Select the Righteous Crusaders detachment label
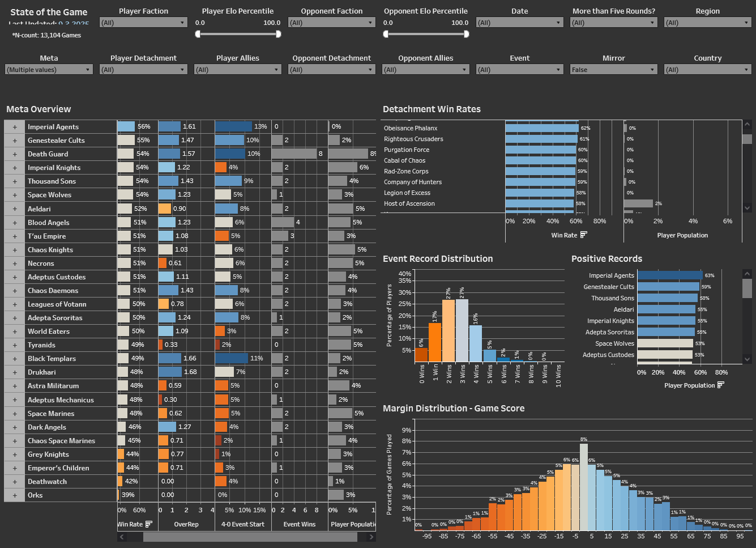This screenshot has height=548, width=756. tap(413, 139)
